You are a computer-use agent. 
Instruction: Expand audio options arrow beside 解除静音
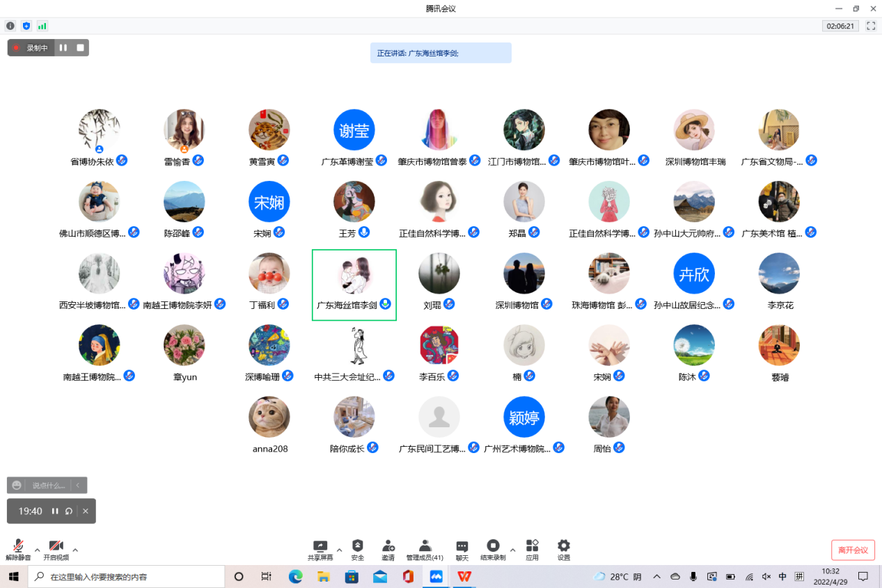38,550
